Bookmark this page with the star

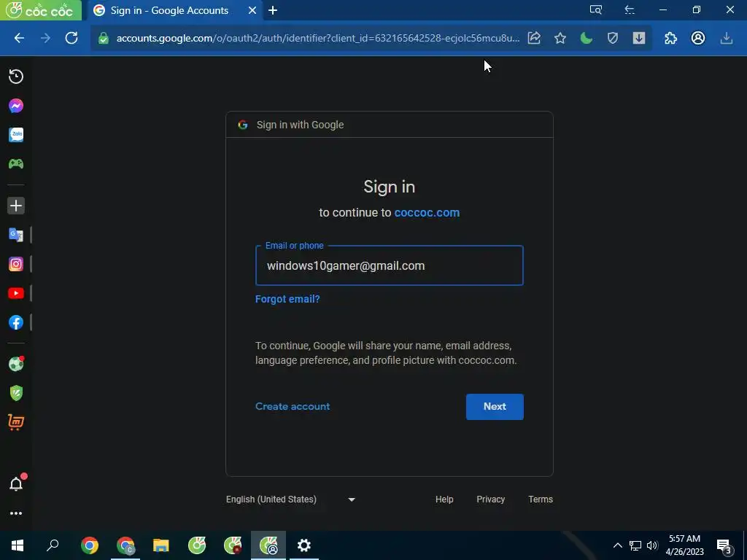[560, 38]
